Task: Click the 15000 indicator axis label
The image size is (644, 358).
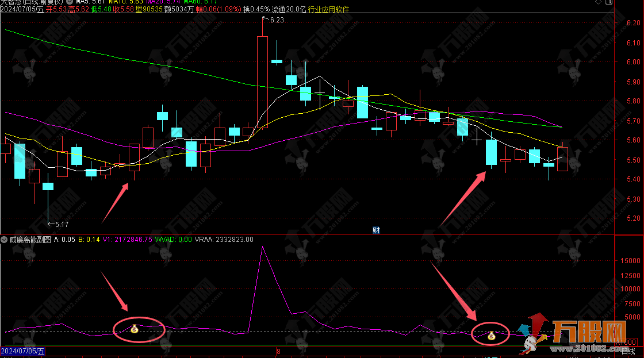Action: pos(630,261)
